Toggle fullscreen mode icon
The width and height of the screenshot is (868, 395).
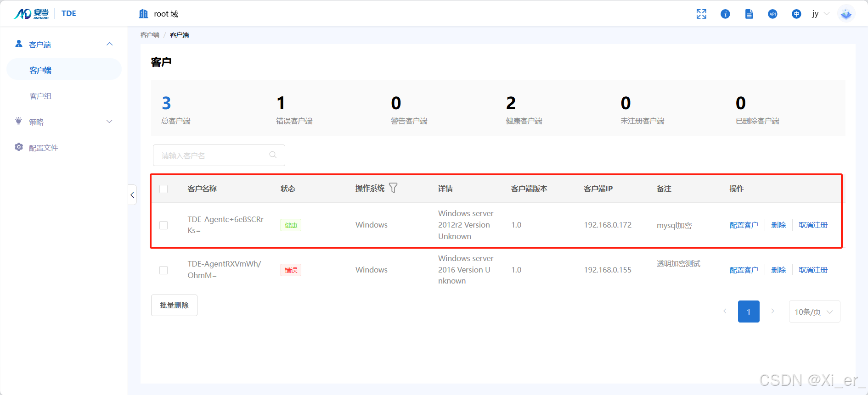tap(701, 14)
